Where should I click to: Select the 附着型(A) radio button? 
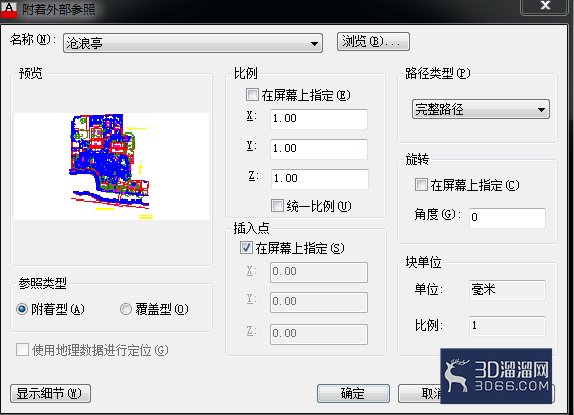coord(22,310)
